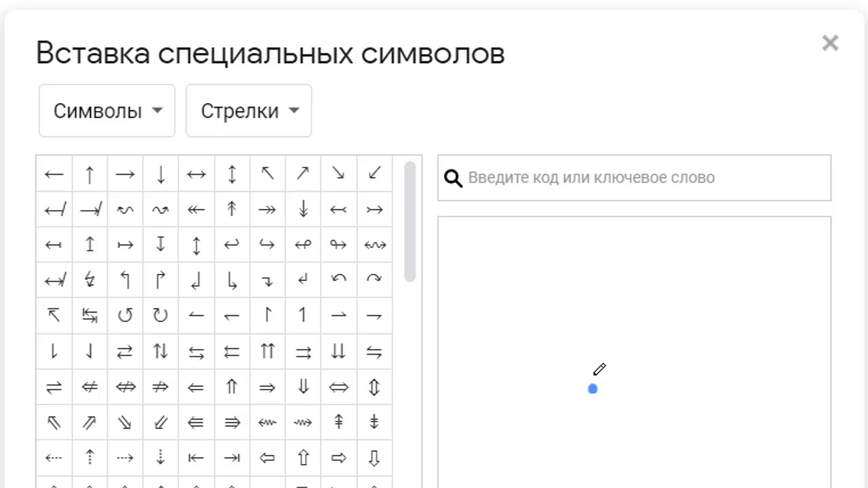
Task: Select the south-east double arrow symbol
Action: pyautogui.click(x=125, y=422)
